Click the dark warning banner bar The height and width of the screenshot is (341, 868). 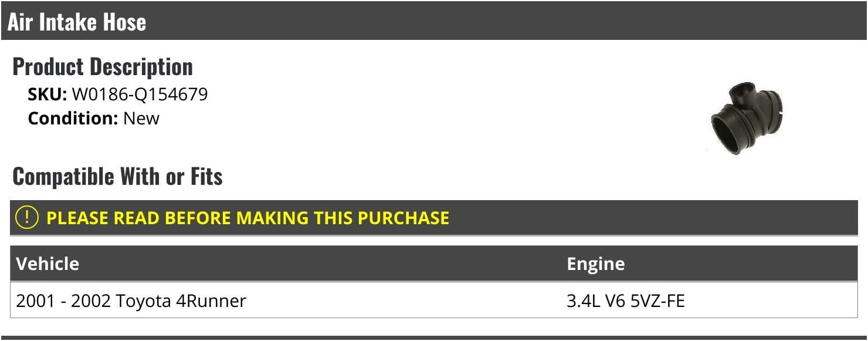(434, 218)
